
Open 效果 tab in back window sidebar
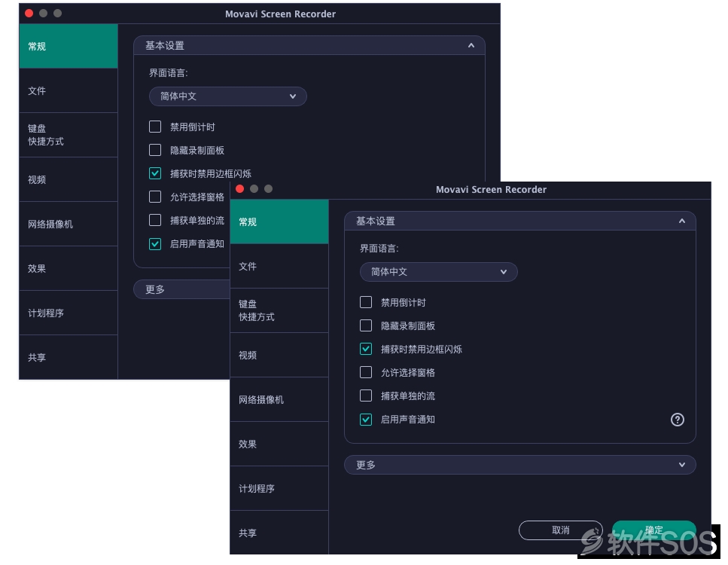(69, 268)
